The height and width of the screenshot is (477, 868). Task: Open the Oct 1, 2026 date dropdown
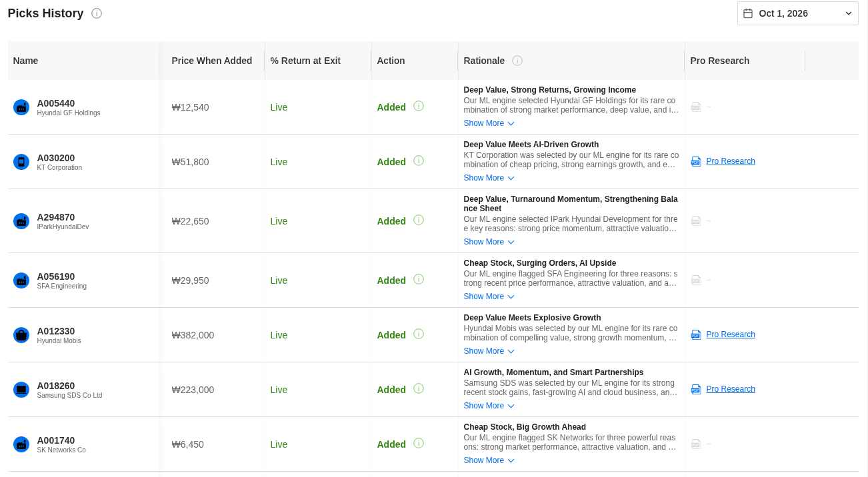tap(797, 13)
